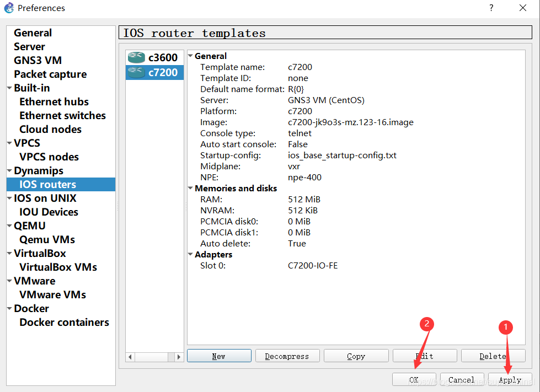Viewport: 540px width, 392px height.
Task: Open the Packet capture page
Action: [50, 74]
